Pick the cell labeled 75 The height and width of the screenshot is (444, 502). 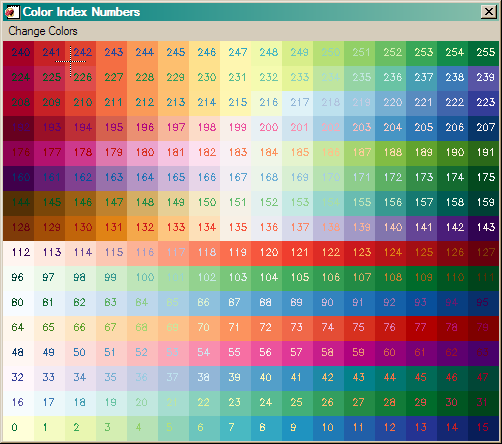[x=360, y=328]
